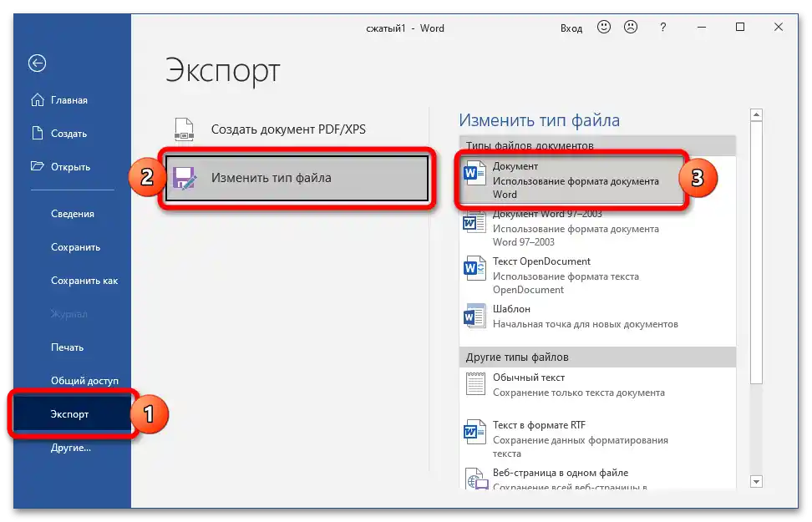Click the OpenDocument text file icon

coord(475,268)
